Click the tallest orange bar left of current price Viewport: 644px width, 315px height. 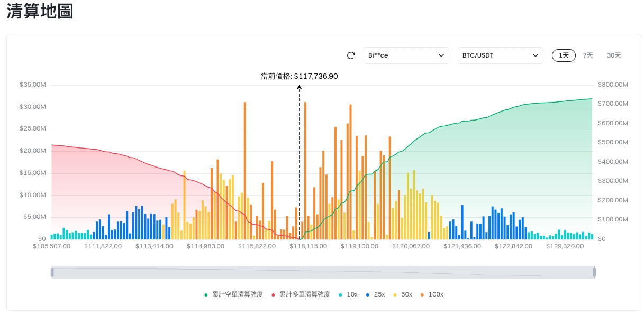point(245,169)
